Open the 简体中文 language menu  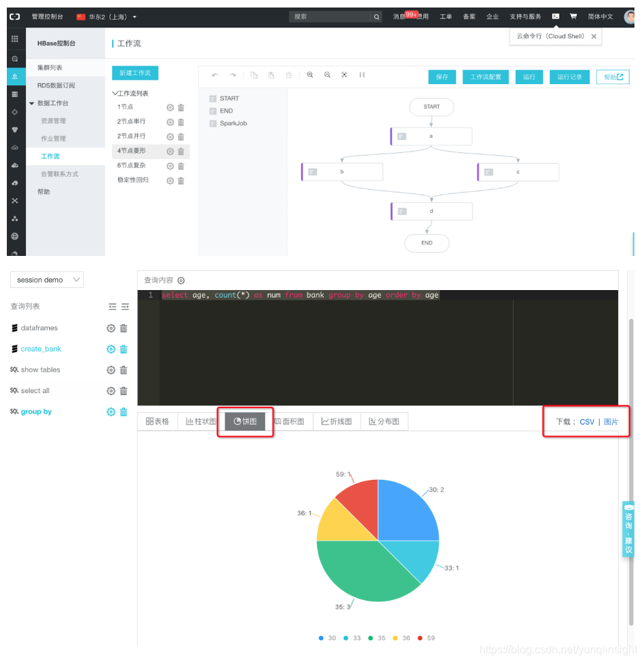tap(600, 16)
